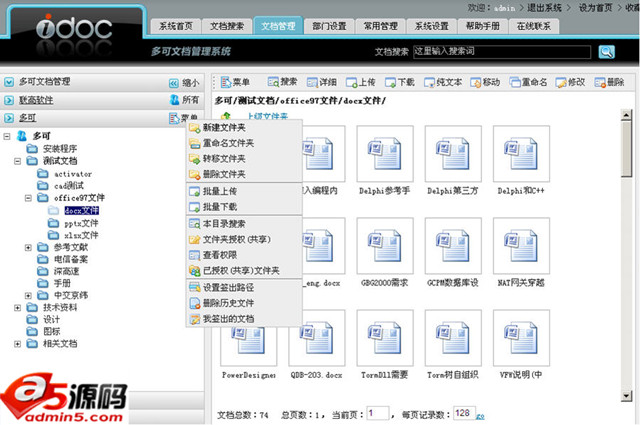Click the 退出系统 link
Image resolution: width=640 pixels, height=425 pixels.
[x=544, y=8]
